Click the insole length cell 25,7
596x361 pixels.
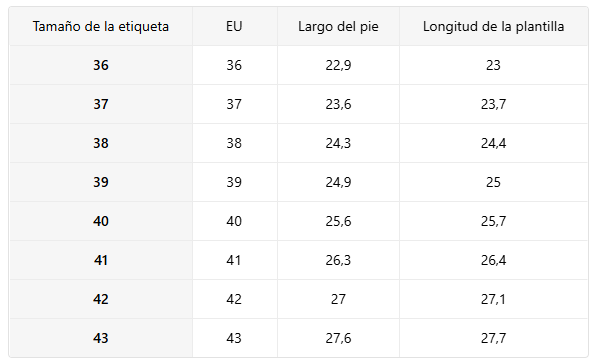point(493,221)
